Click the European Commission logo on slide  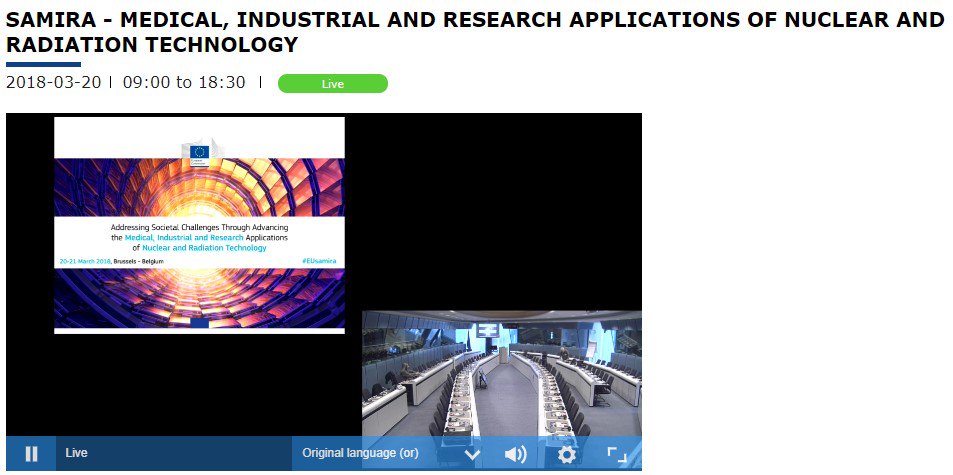199,154
